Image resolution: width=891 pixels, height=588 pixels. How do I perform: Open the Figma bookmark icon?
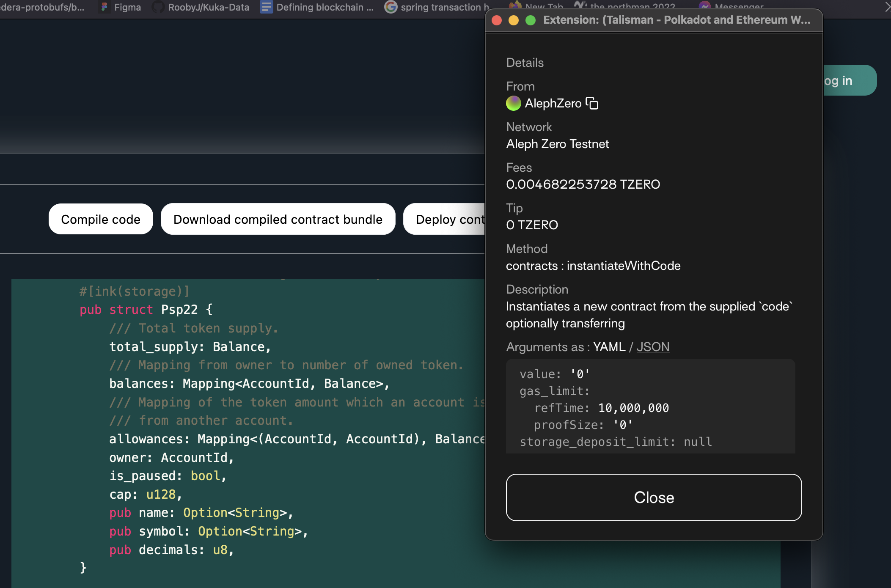pyautogui.click(x=104, y=7)
